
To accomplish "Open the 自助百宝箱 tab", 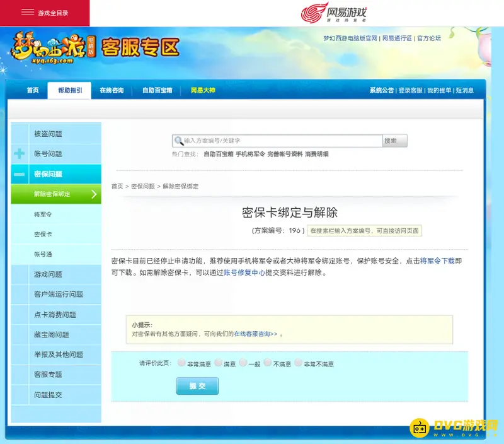I will coord(157,90).
